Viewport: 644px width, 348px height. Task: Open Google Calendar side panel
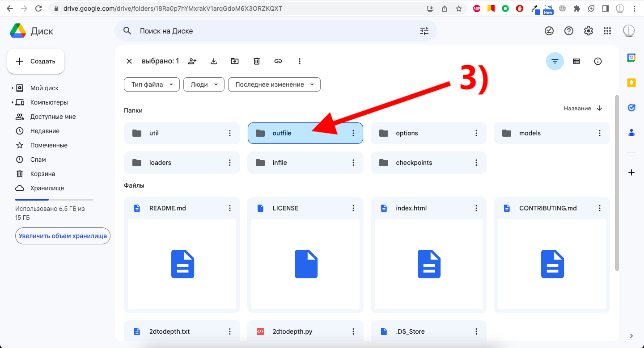[x=631, y=58]
